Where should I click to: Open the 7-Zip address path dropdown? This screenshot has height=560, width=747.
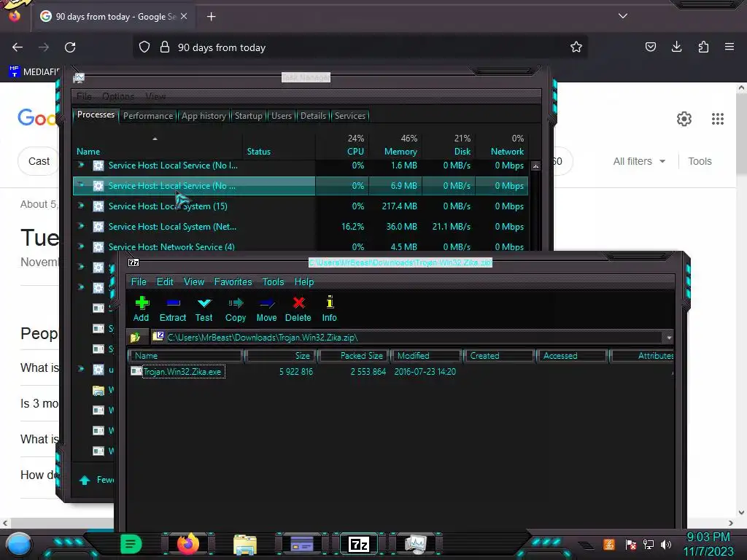pyautogui.click(x=669, y=337)
